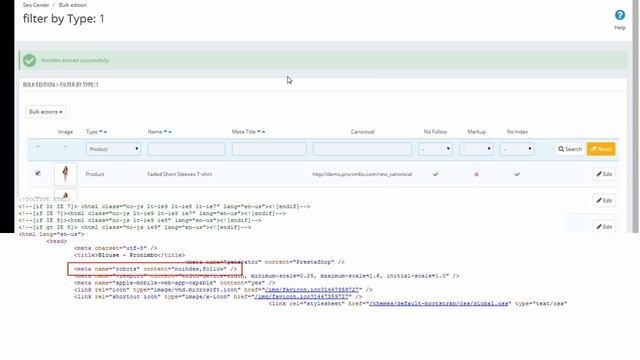640x360 pixels.
Task: Select the new_canonical URL cell
Action: point(362,174)
